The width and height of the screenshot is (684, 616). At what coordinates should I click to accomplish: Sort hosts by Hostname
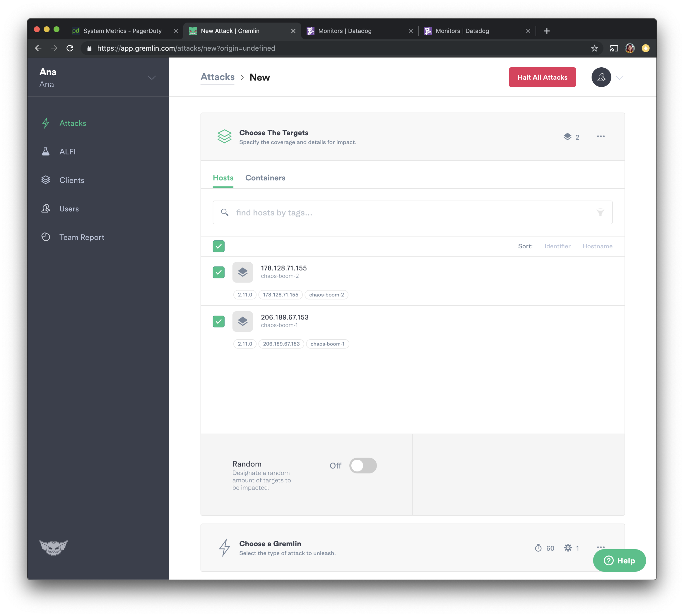(597, 246)
